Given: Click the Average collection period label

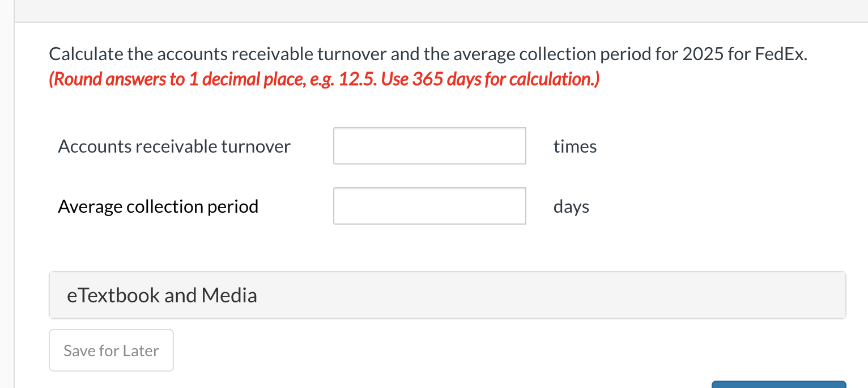Looking at the screenshot, I should click(x=158, y=206).
